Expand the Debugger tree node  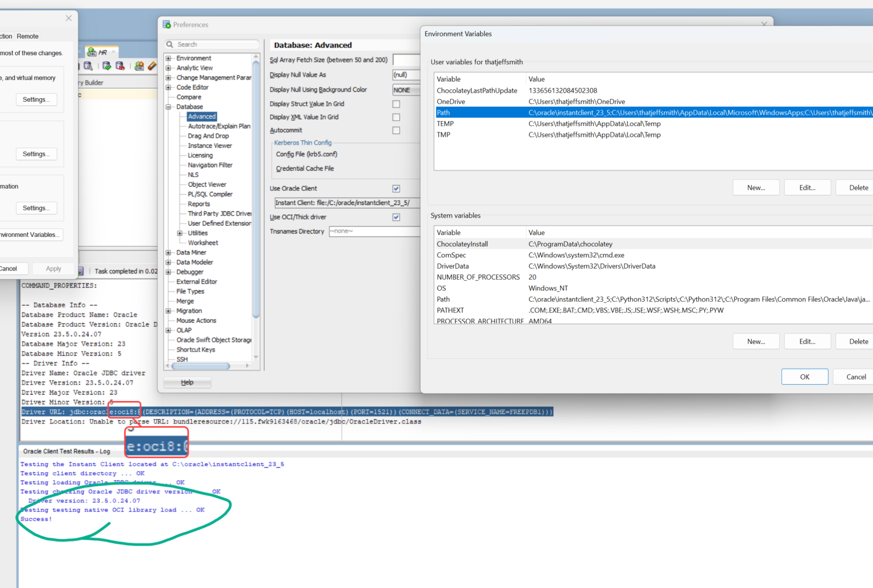click(x=168, y=272)
